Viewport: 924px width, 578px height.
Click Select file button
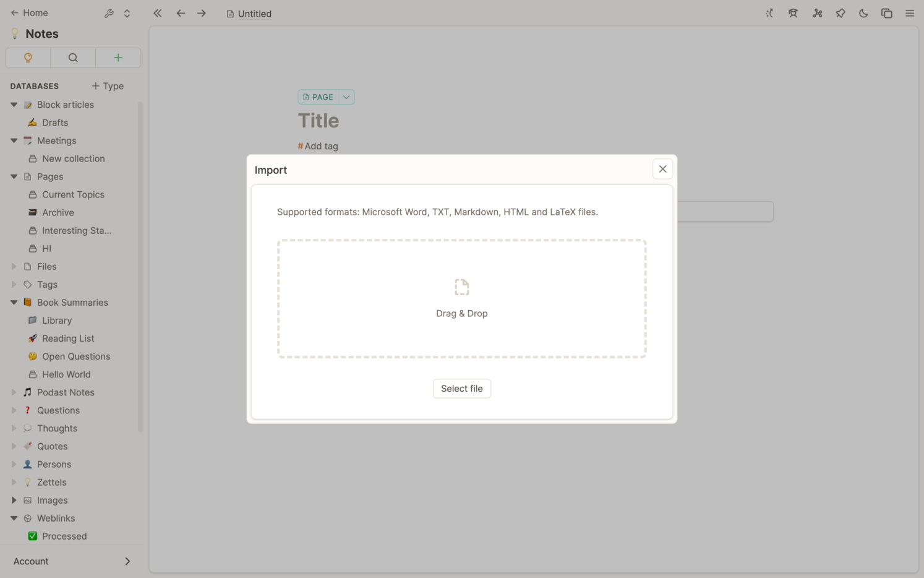[x=462, y=389]
